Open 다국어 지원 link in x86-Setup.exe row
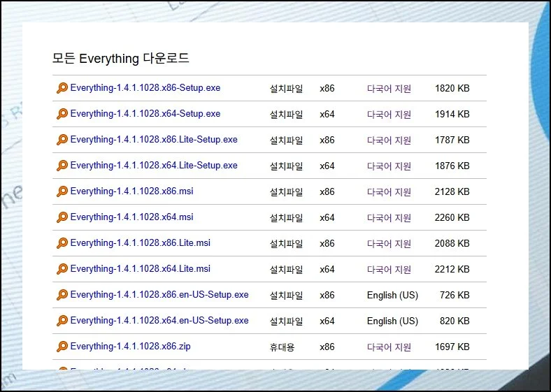Viewport: 551px width, 392px height. coord(389,89)
